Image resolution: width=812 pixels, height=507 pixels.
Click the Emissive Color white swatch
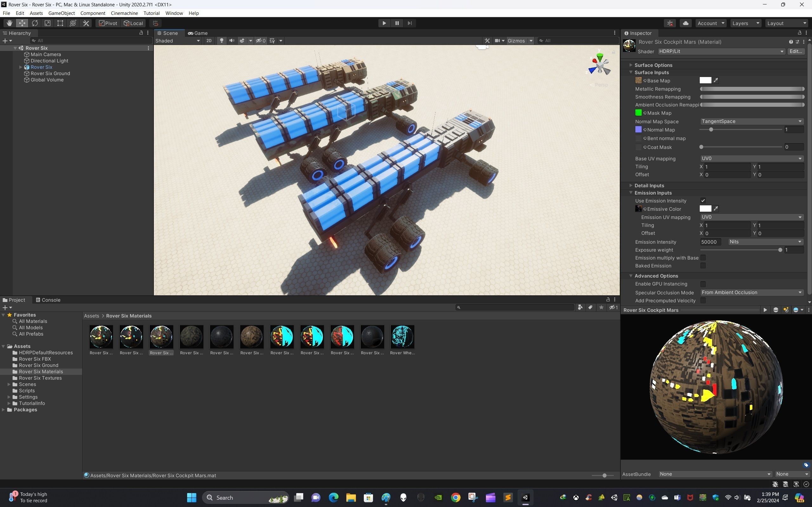[705, 209]
